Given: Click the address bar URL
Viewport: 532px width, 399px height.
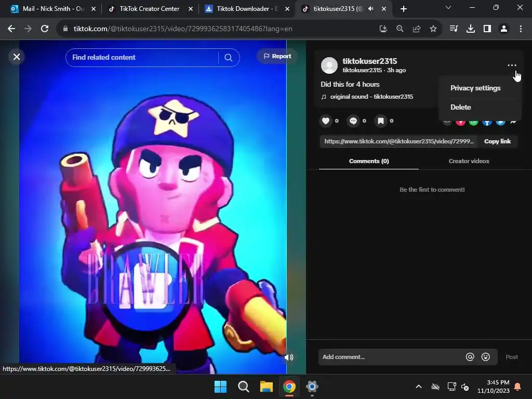Looking at the screenshot, I should [x=183, y=29].
